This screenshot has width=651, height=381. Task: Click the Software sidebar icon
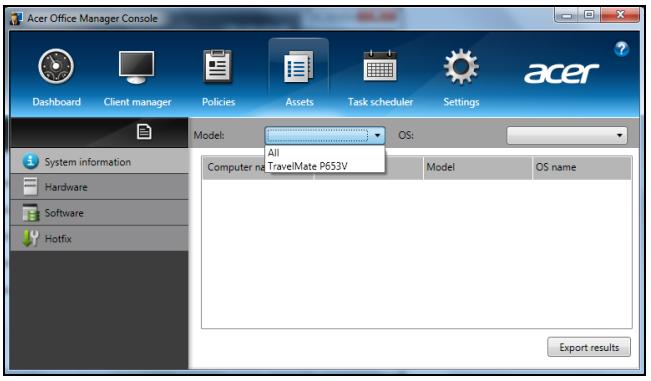click(x=30, y=212)
